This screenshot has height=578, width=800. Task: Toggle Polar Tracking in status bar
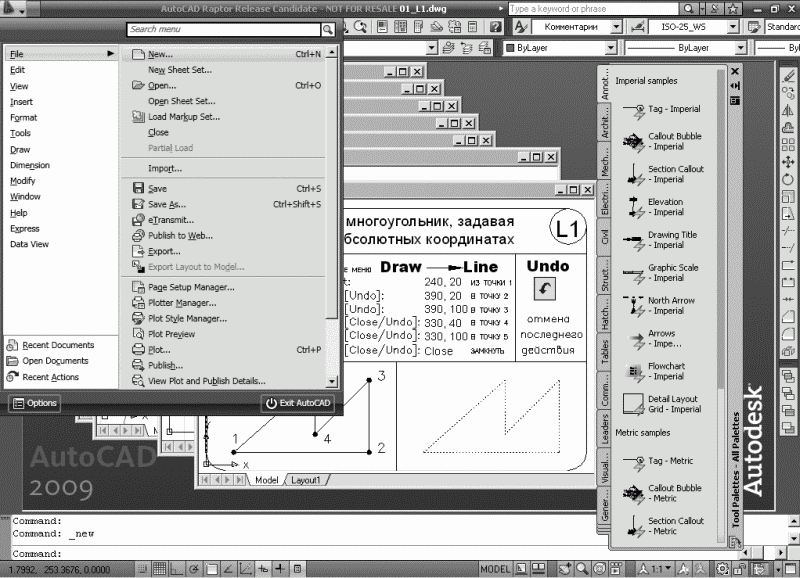coord(194,568)
